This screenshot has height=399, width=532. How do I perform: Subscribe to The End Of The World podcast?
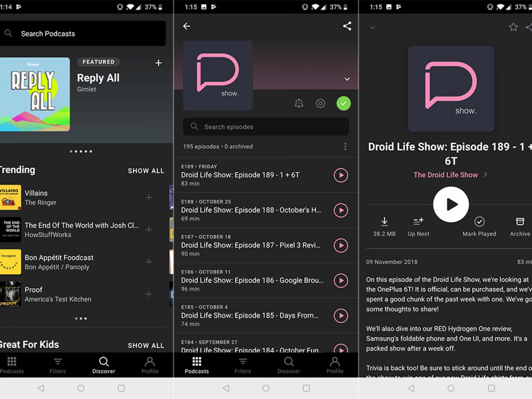(149, 230)
